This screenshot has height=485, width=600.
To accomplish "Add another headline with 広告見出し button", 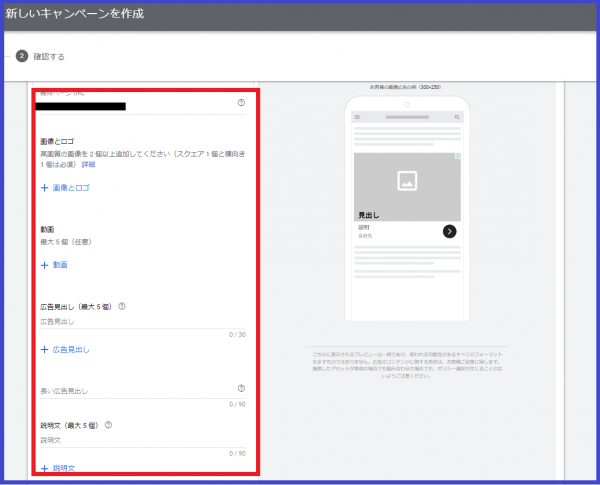I will click(x=66, y=349).
